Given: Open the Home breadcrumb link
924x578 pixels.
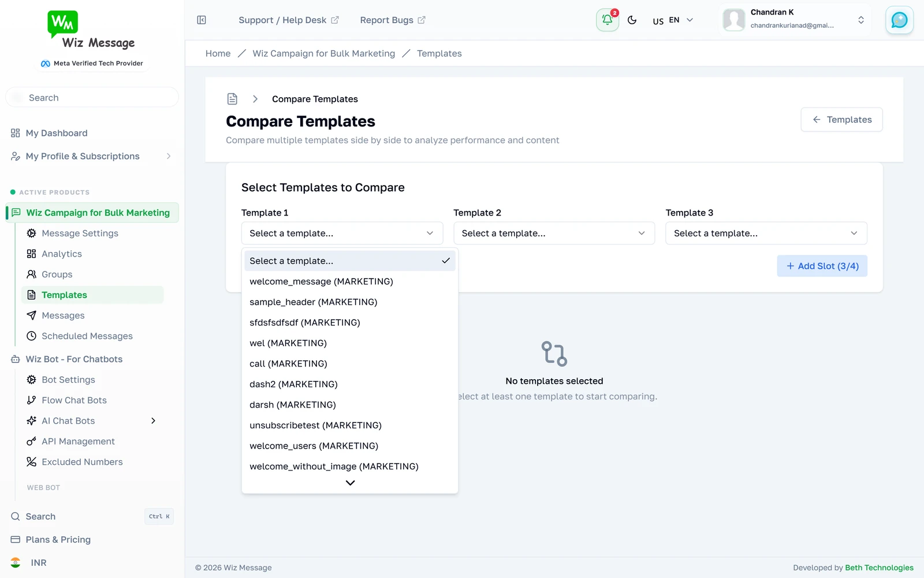Looking at the screenshot, I should coord(218,53).
